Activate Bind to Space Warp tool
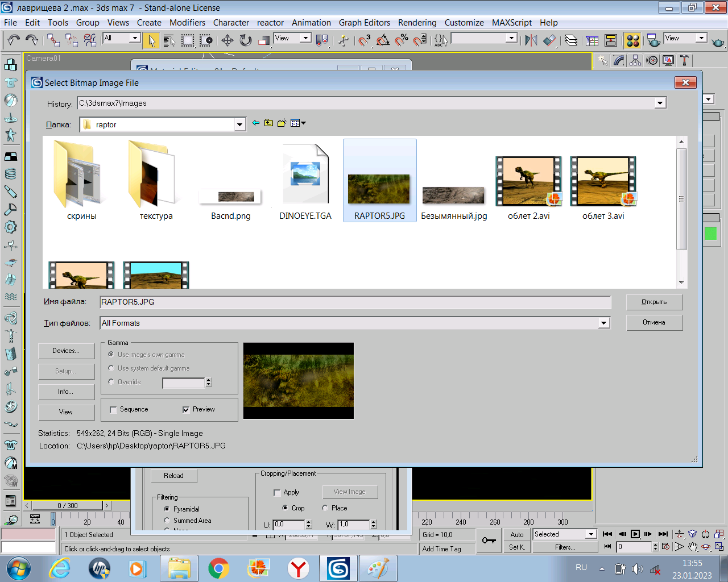728x582 pixels. click(90, 40)
